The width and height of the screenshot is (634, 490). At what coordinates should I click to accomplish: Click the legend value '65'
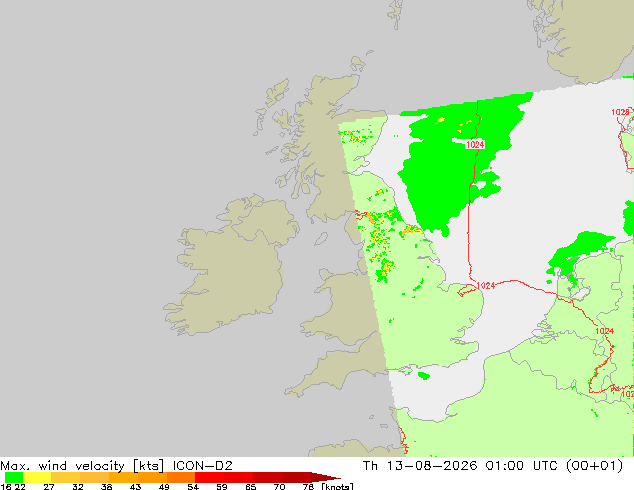251,487
